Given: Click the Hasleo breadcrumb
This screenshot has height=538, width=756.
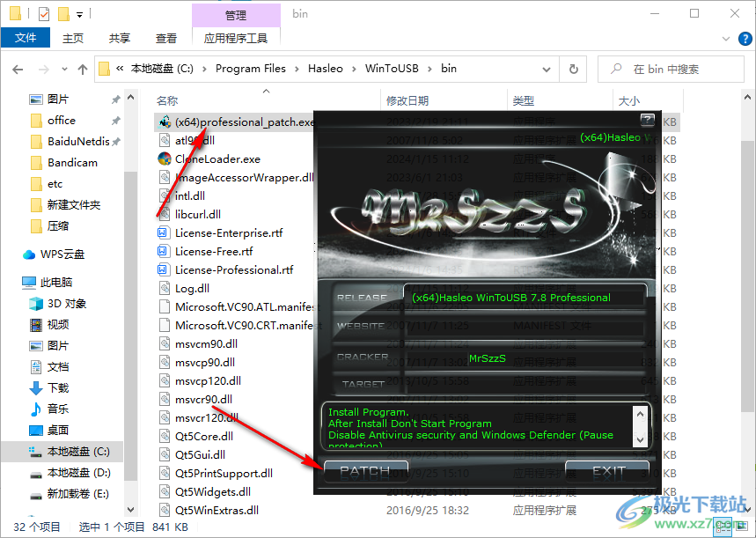Looking at the screenshot, I should click(x=326, y=69).
